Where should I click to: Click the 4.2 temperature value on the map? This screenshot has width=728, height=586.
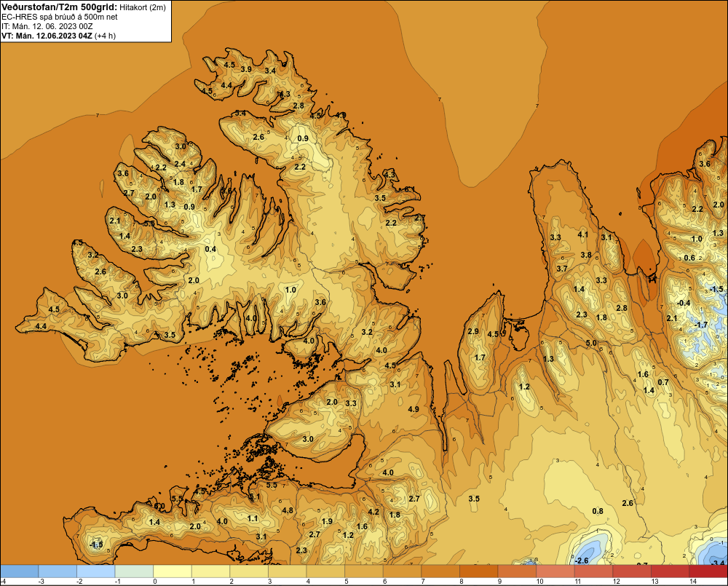coord(373,512)
